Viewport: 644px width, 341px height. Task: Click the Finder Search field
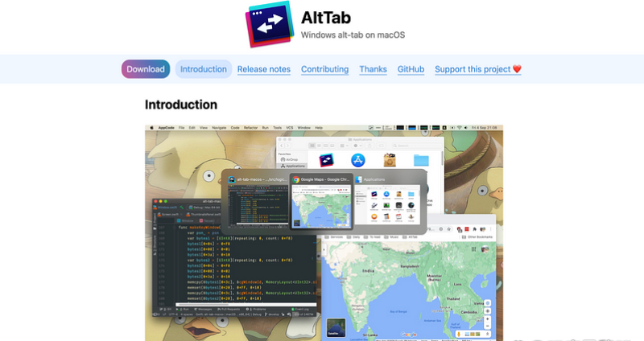(x=417, y=146)
